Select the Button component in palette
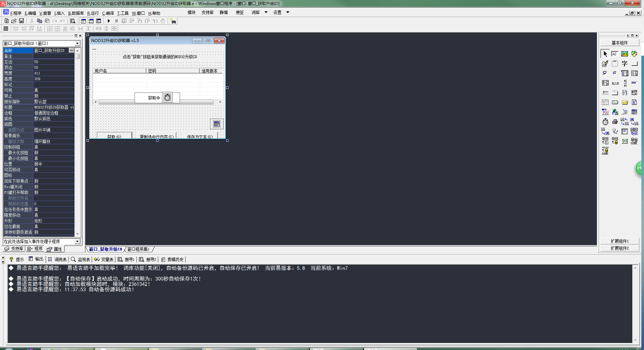 (x=634, y=63)
